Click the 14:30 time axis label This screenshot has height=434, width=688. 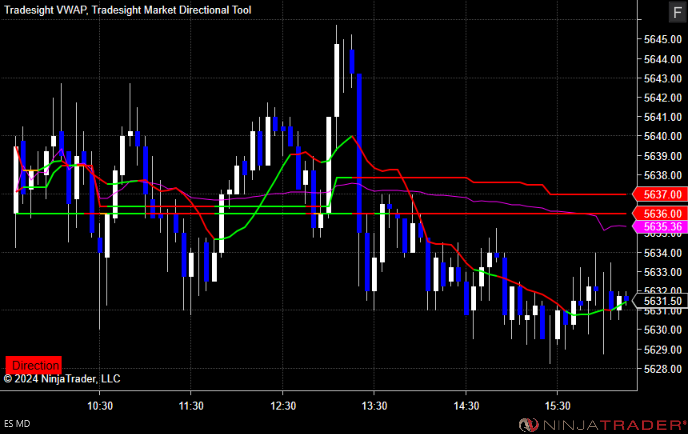[x=466, y=406]
